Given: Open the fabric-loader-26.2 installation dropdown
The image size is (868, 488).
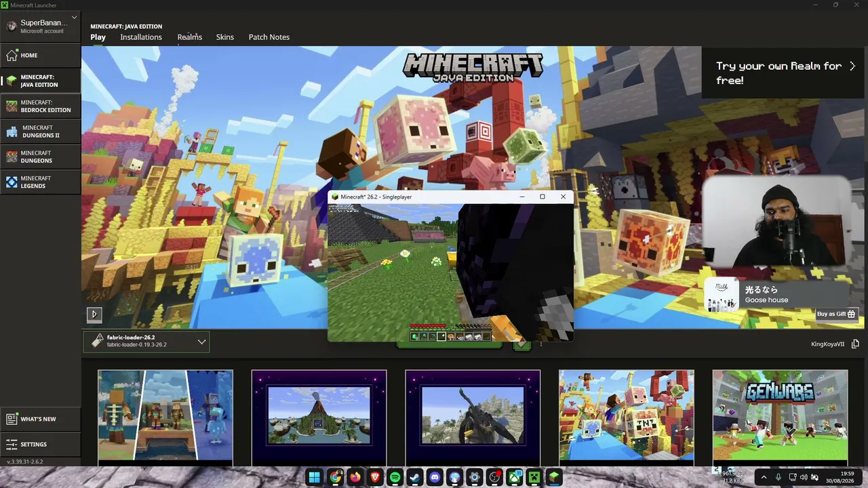Looking at the screenshot, I should 146,341.
